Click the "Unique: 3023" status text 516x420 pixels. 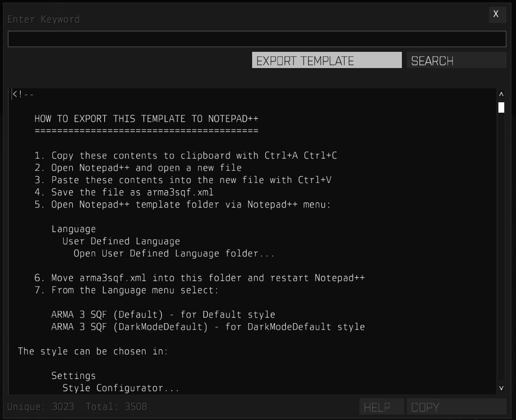(41, 407)
